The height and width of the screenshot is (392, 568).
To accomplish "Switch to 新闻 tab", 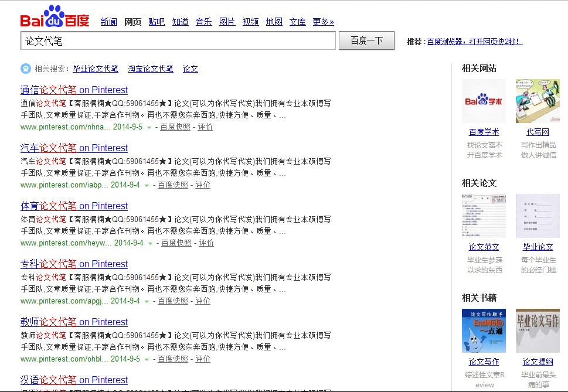I will (108, 22).
